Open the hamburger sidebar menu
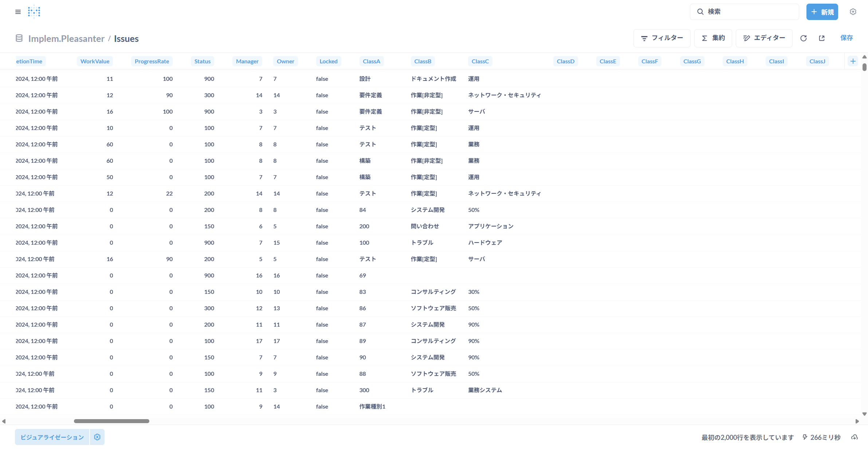 tap(18, 12)
